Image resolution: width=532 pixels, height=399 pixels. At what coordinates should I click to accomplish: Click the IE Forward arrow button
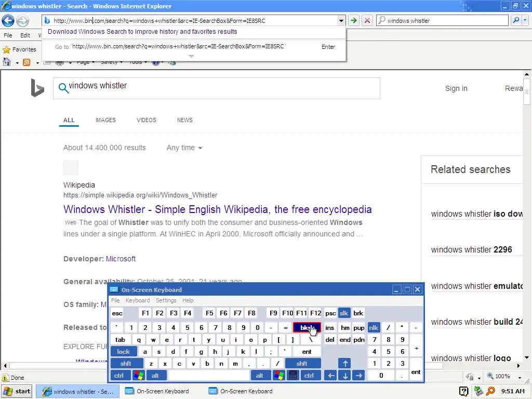point(23,21)
